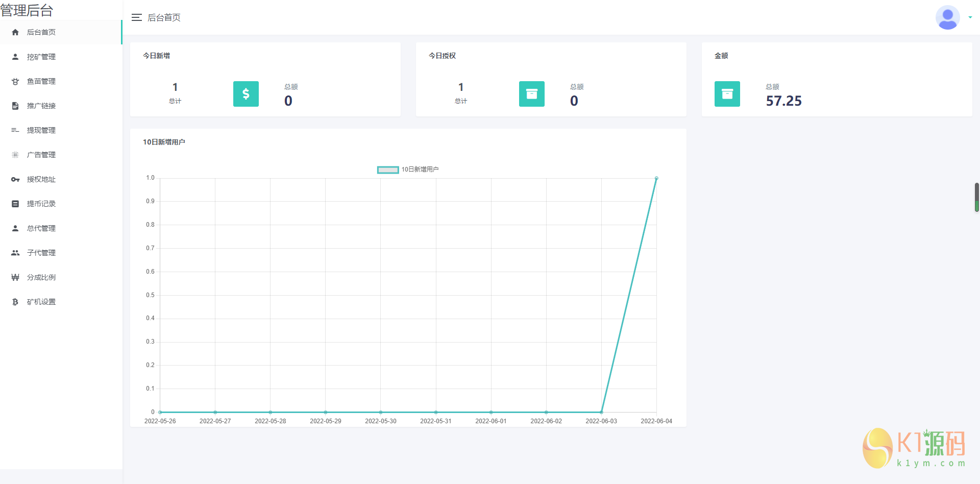Click the list icon beside 提现管理

pyautogui.click(x=15, y=130)
